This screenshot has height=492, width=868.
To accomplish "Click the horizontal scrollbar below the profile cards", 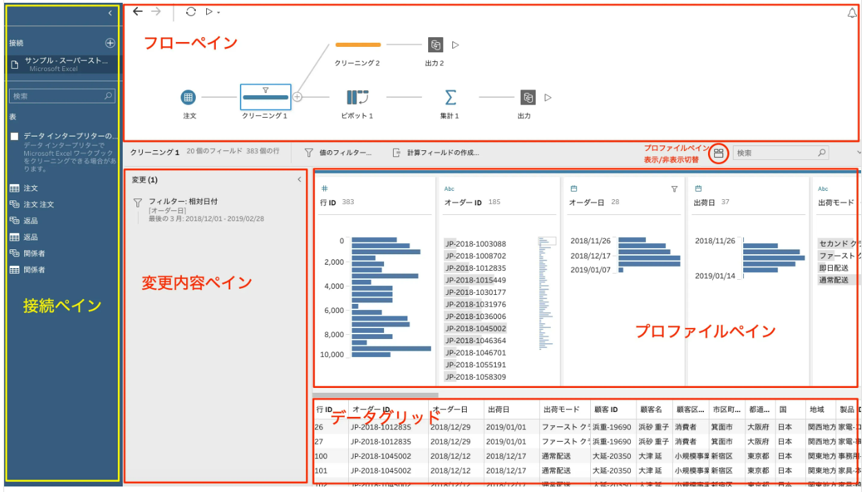I will (376, 395).
